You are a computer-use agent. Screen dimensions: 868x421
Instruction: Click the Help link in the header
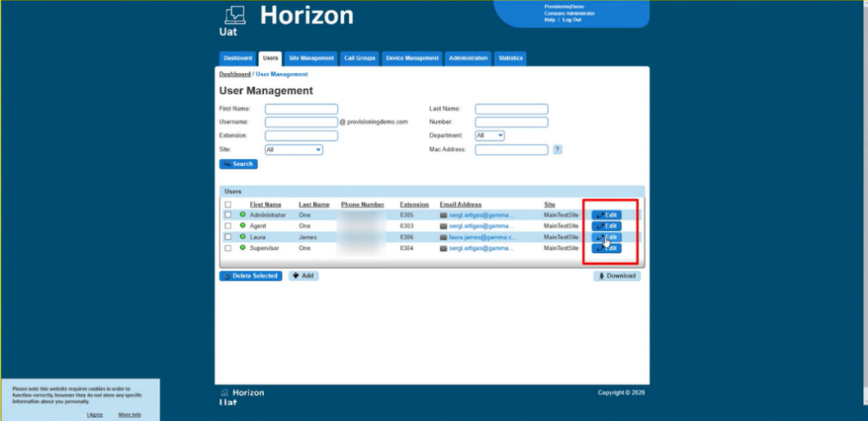(x=550, y=20)
